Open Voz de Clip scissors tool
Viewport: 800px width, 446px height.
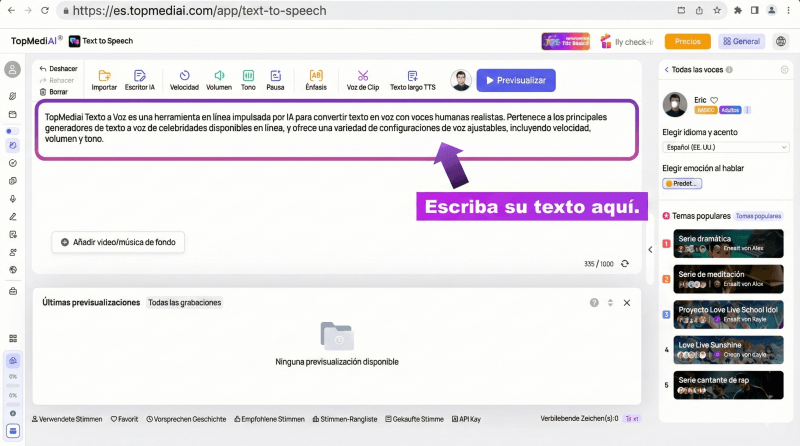[363, 80]
